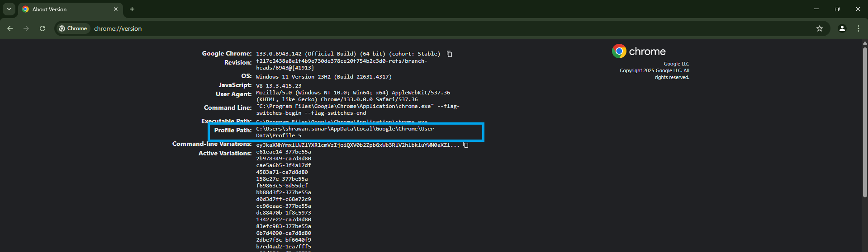The image size is (868, 252).
Task: Open the tab search dropdown chevron
Action: [9, 9]
